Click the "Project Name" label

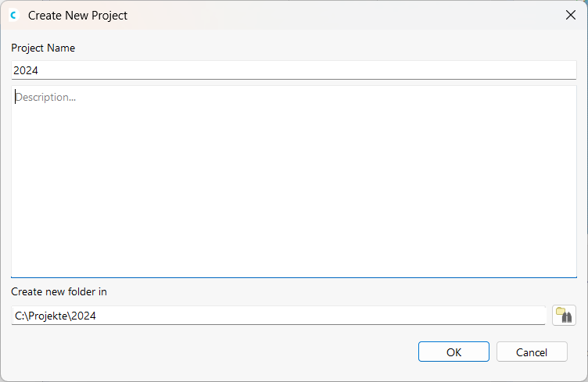pyautogui.click(x=43, y=48)
